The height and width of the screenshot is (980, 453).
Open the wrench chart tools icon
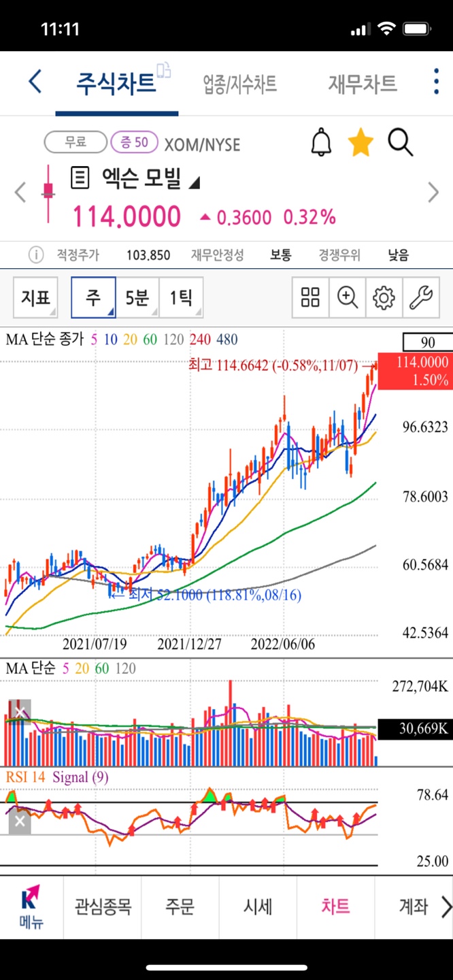(420, 297)
